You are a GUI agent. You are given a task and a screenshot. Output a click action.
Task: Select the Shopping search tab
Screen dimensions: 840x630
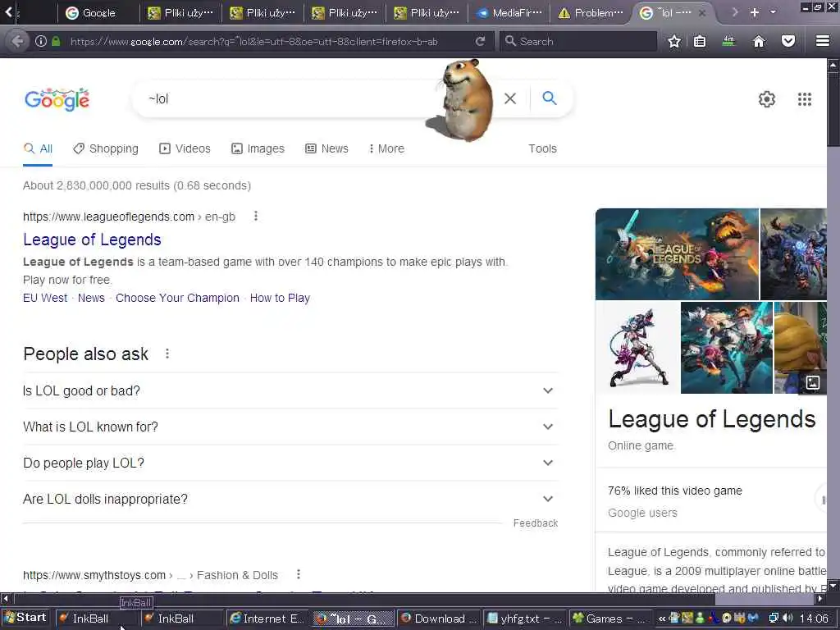click(106, 148)
